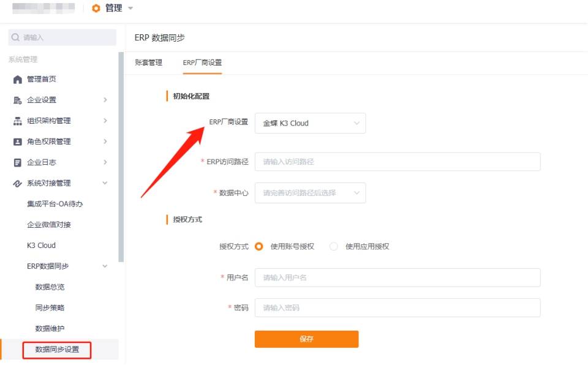Select the 使用应用授权 radio button
This screenshot has width=588, height=365.
click(333, 246)
